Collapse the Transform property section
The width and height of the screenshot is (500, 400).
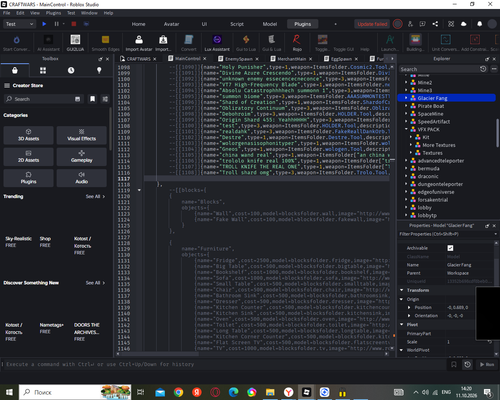[x=401, y=290]
